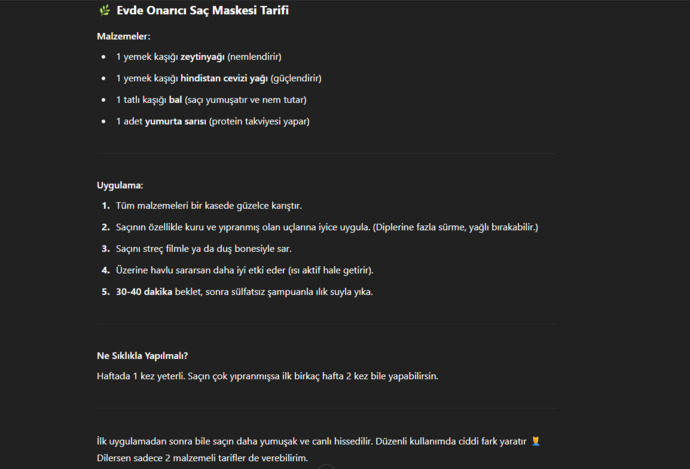Click the leaf emoji beside the title
Image resolution: width=690 pixels, height=469 pixels.
click(104, 10)
